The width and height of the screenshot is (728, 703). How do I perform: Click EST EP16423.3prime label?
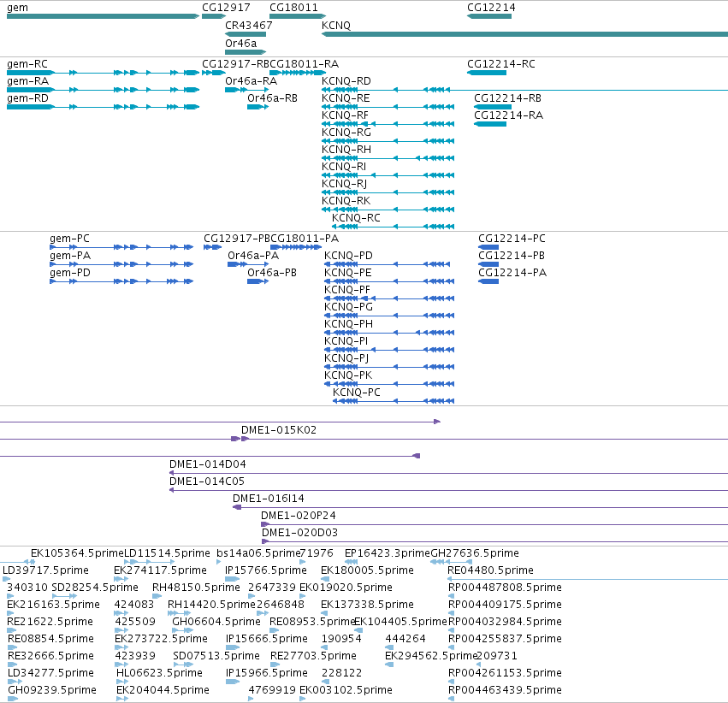388,553
